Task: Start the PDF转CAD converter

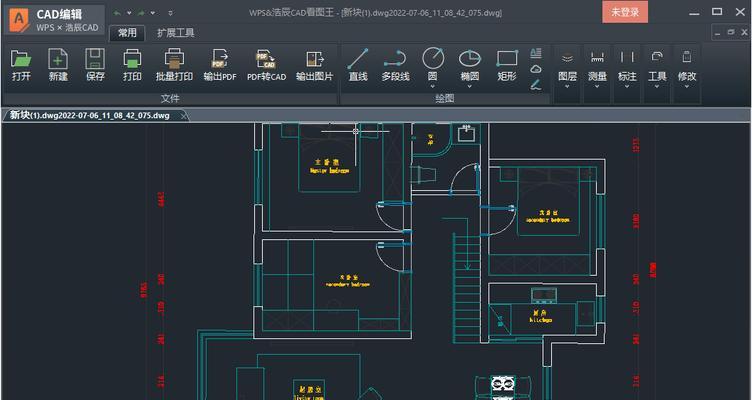Action: [267, 65]
